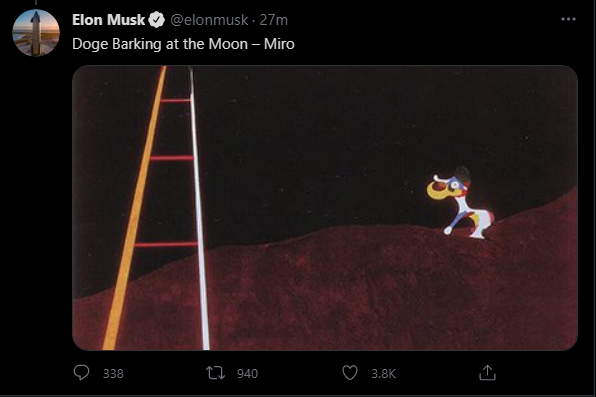Click the 338 reply count
Image resolution: width=596 pixels, height=397 pixels.
pyautogui.click(x=113, y=374)
